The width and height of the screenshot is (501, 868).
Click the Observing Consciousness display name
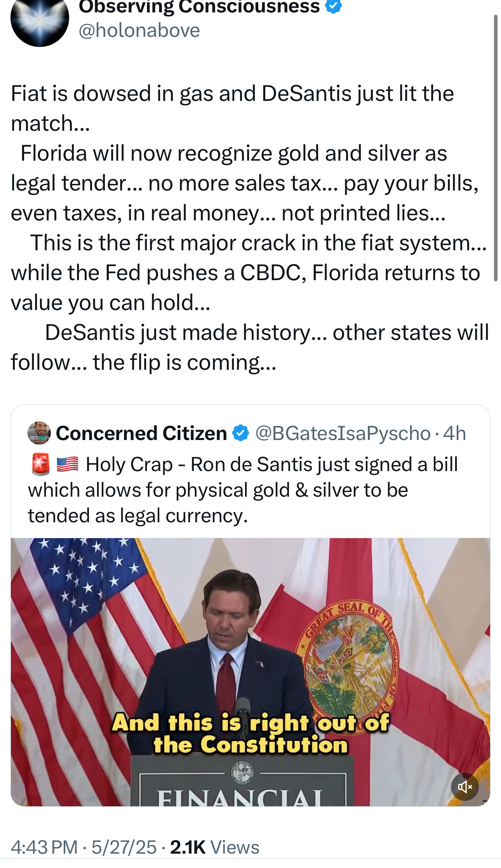click(199, 6)
